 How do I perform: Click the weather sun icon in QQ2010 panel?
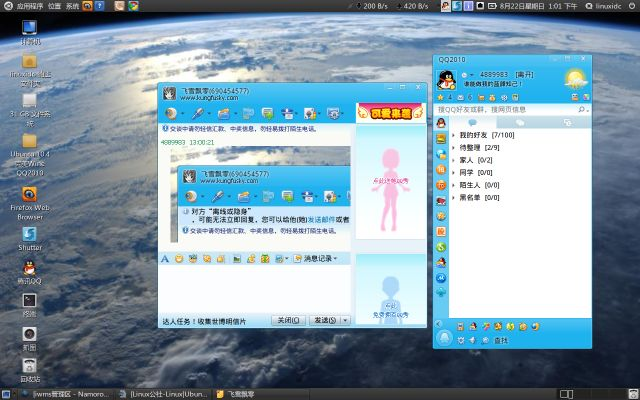pos(574,79)
